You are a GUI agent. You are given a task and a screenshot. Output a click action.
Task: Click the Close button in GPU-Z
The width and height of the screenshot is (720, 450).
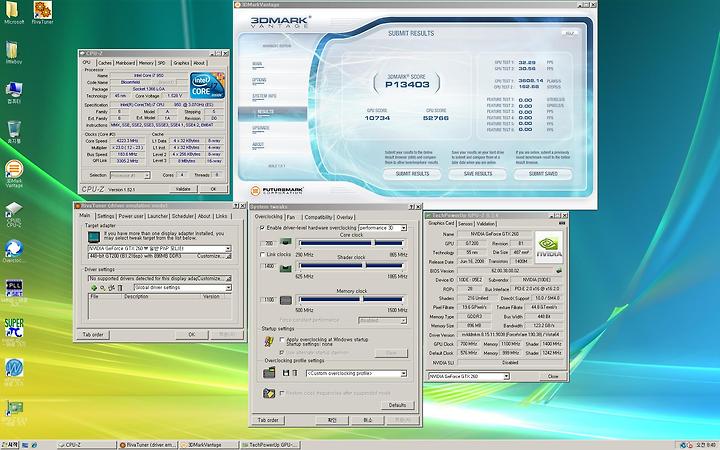553,376
